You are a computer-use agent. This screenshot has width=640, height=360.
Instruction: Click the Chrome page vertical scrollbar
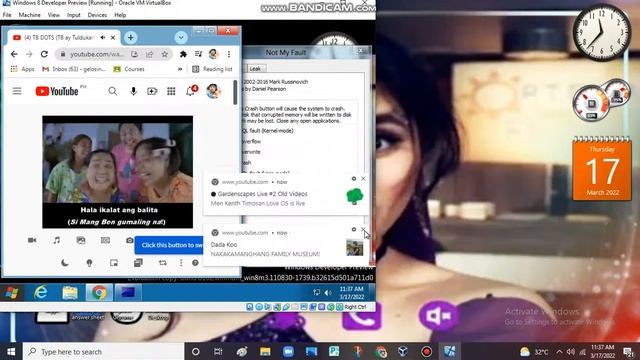pos(235,92)
